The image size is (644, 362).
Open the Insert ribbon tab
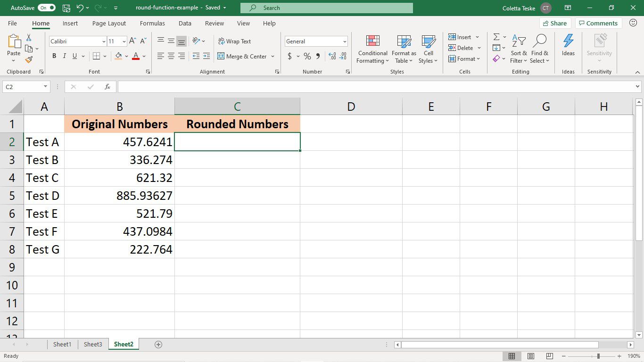coord(70,23)
